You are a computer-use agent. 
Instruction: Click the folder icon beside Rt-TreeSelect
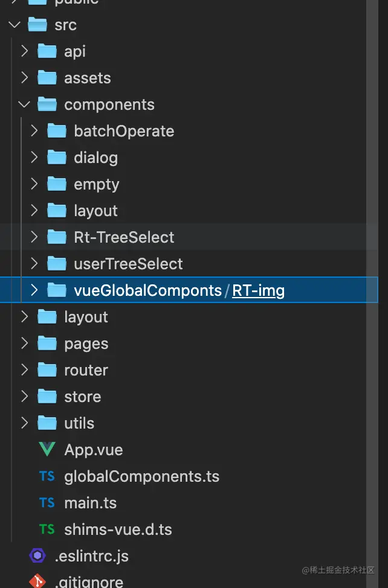tap(57, 237)
